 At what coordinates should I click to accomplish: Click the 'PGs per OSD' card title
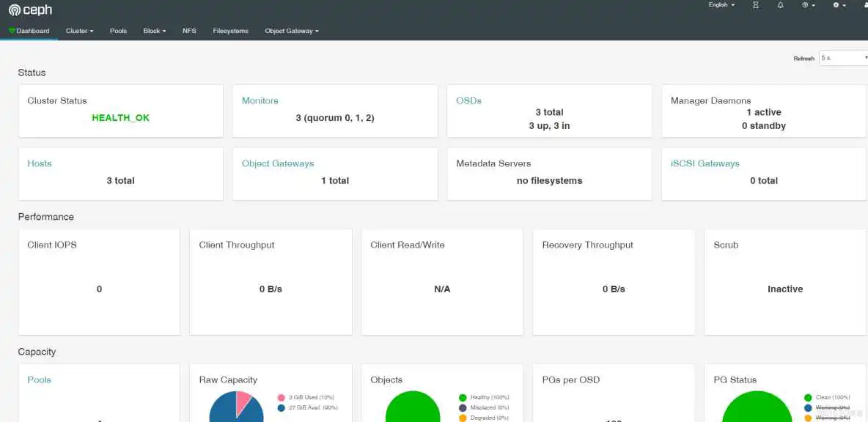pyautogui.click(x=571, y=380)
